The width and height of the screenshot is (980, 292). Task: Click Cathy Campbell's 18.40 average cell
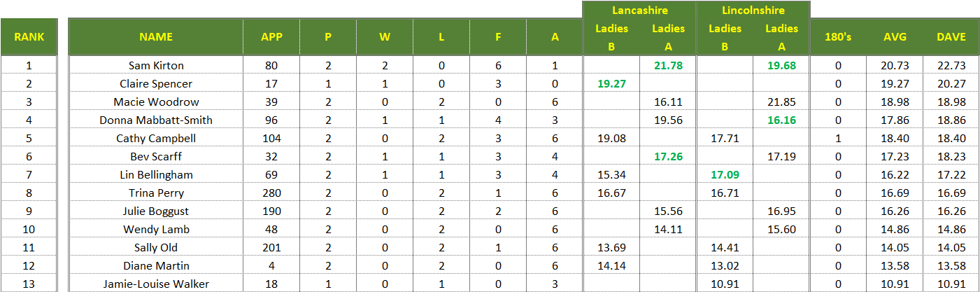point(895,139)
